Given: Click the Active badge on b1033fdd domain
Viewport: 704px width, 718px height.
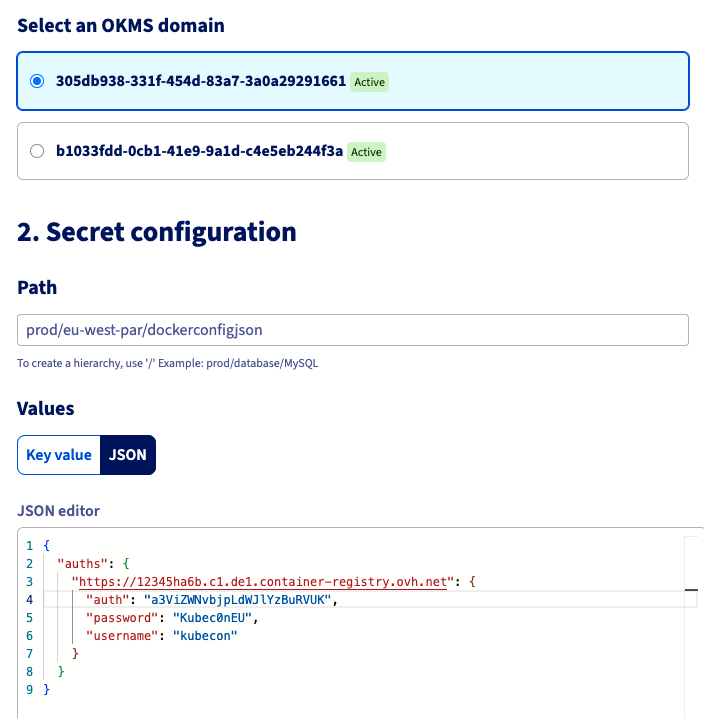Looking at the screenshot, I should (x=366, y=152).
